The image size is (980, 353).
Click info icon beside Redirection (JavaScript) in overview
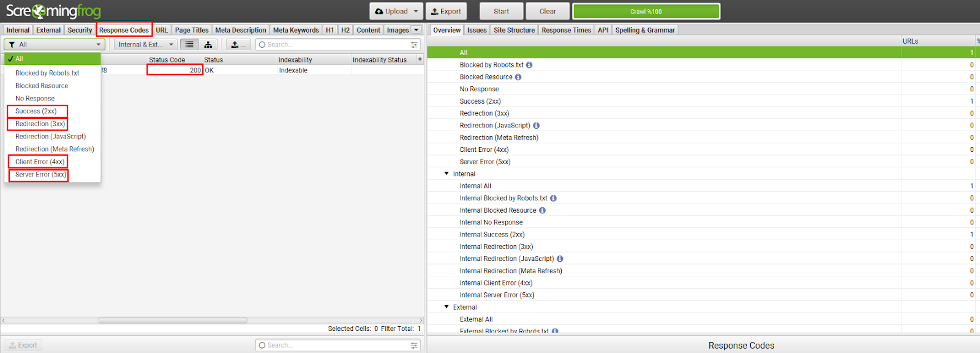click(x=536, y=126)
